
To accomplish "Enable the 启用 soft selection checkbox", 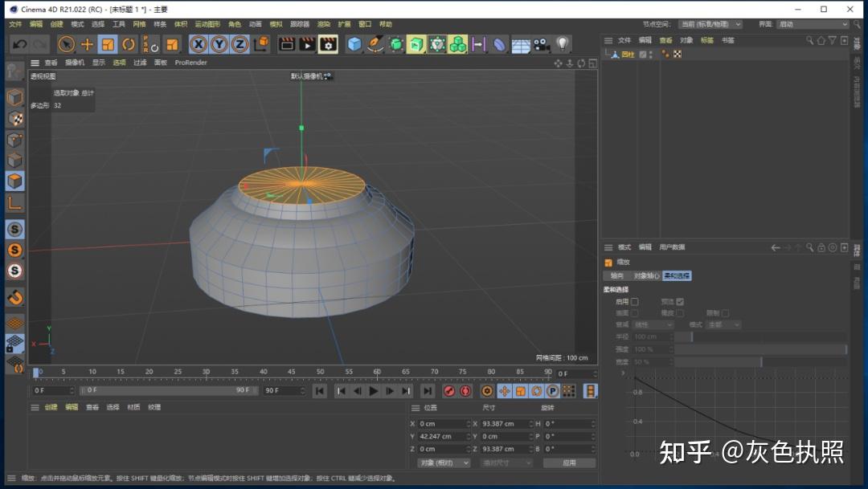I will point(635,301).
